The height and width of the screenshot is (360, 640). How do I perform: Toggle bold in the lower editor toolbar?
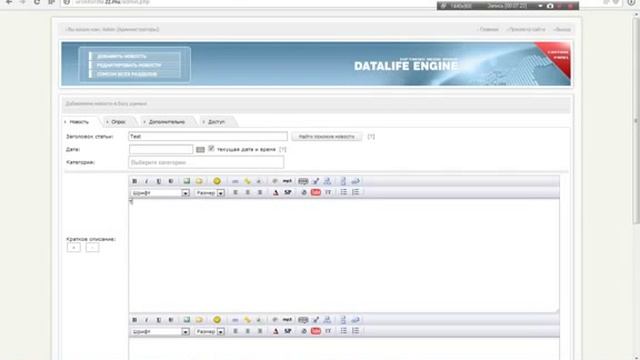pyautogui.click(x=135, y=320)
